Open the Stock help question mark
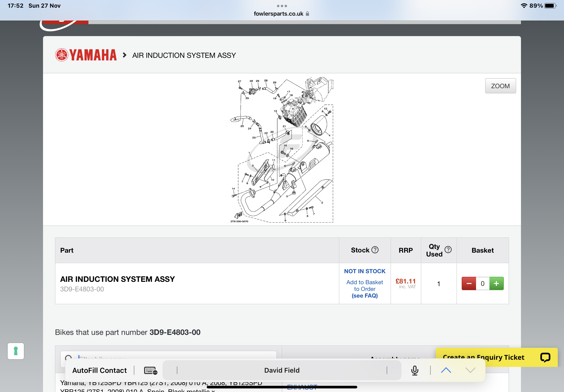 [x=375, y=250]
